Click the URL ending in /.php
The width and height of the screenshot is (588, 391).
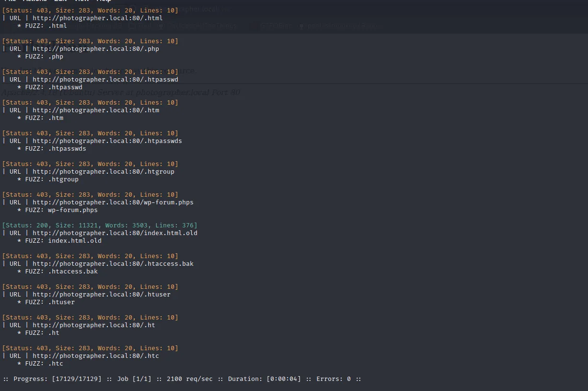click(x=95, y=49)
